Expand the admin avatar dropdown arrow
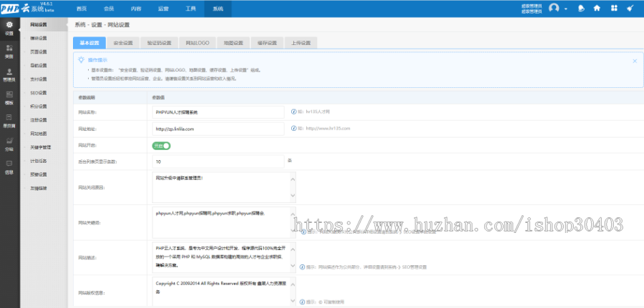The width and height of the screenshot is (644, 308). tap(566, 9)
